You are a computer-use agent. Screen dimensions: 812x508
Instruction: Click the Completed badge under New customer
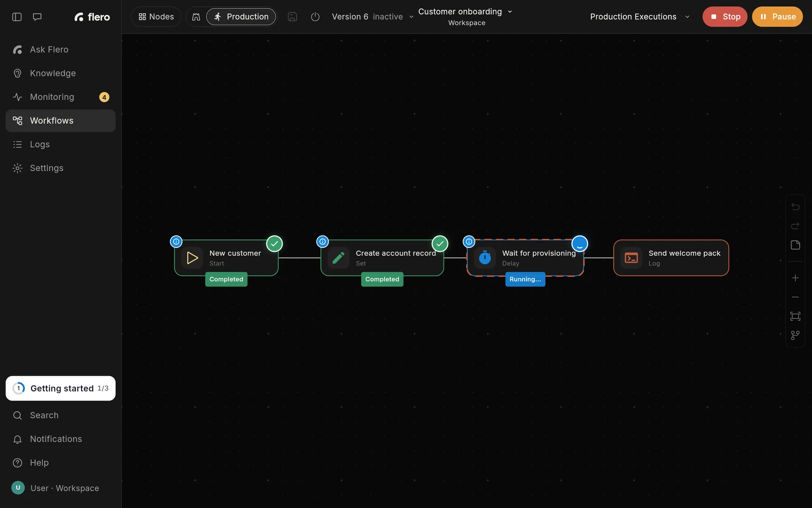point(226,280)
